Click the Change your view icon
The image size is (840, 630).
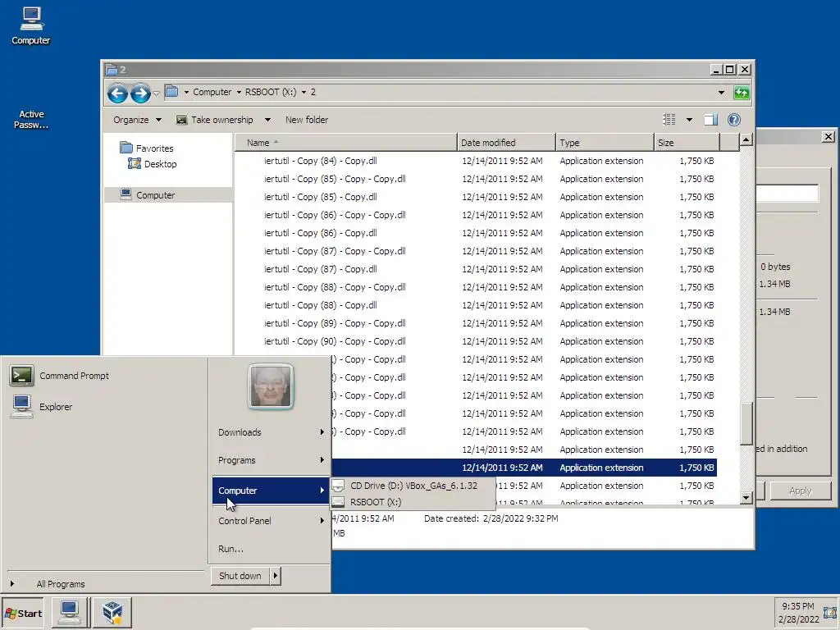[669, 120]
